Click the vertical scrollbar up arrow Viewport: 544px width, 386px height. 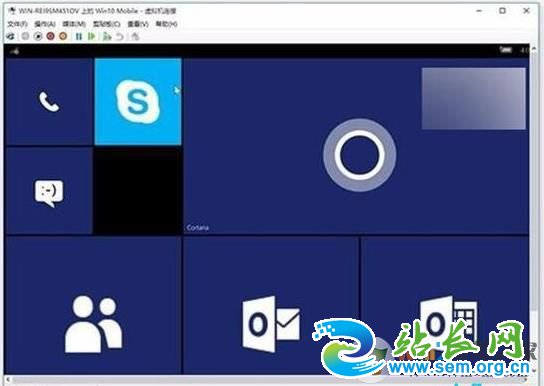[534, 48]
